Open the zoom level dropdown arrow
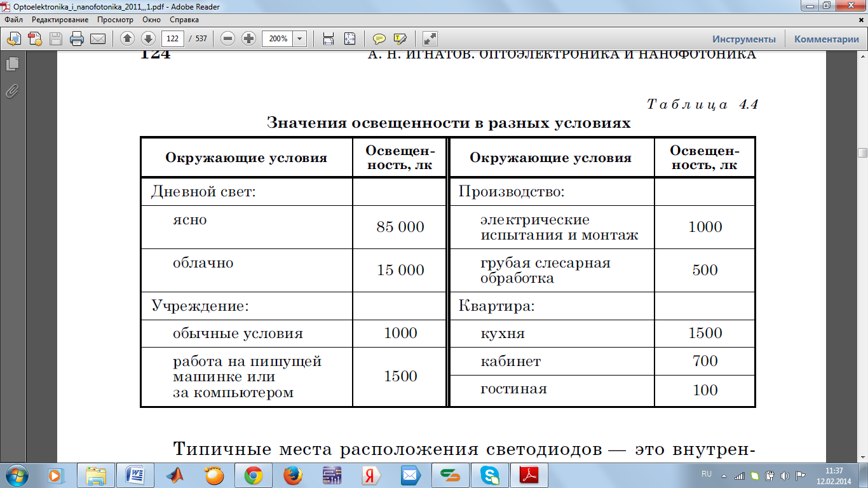 tap(301, 39)
